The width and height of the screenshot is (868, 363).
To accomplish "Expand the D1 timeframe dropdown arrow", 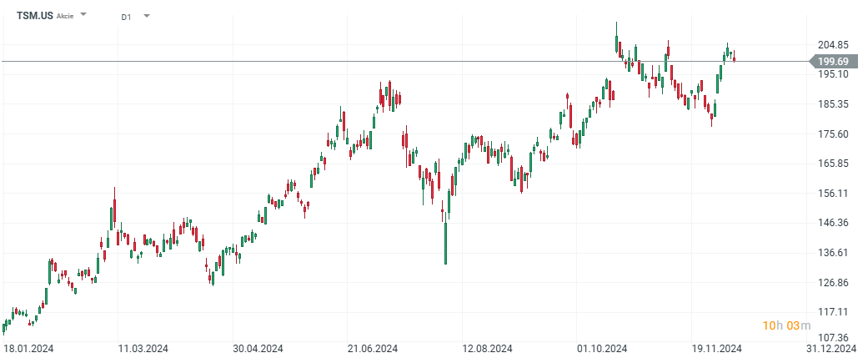I will tap(147, 16).
